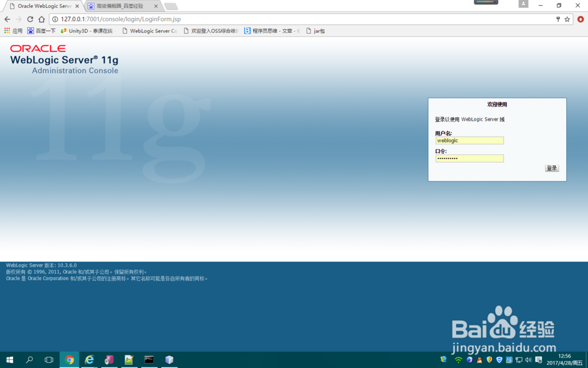
Task: Open the 欢迎登入OSS bookmark
Action: [211, 31]
